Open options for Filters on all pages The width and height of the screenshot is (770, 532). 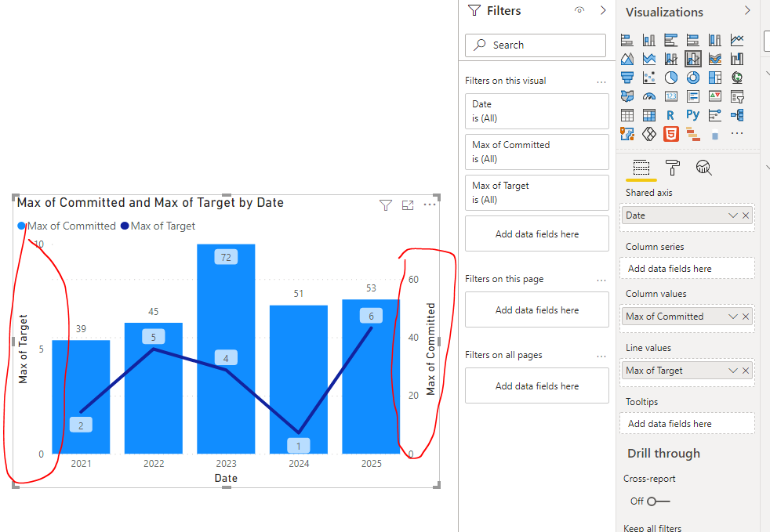coord(601,356)
